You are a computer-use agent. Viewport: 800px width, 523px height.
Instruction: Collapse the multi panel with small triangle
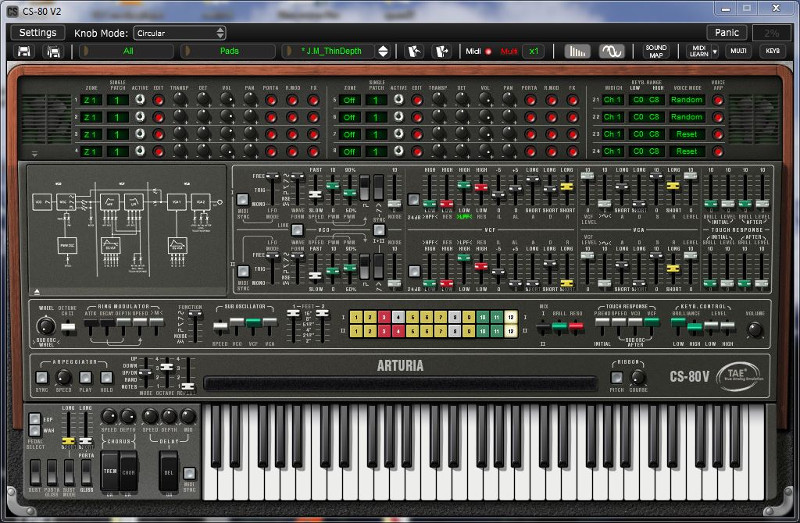pos(35,153)
